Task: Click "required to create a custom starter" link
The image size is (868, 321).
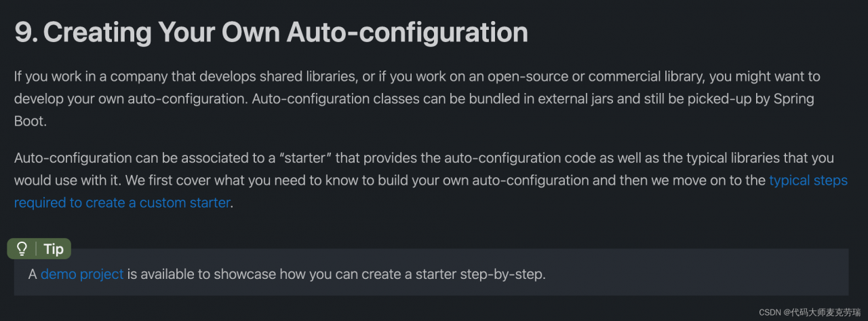Action: 122,202
